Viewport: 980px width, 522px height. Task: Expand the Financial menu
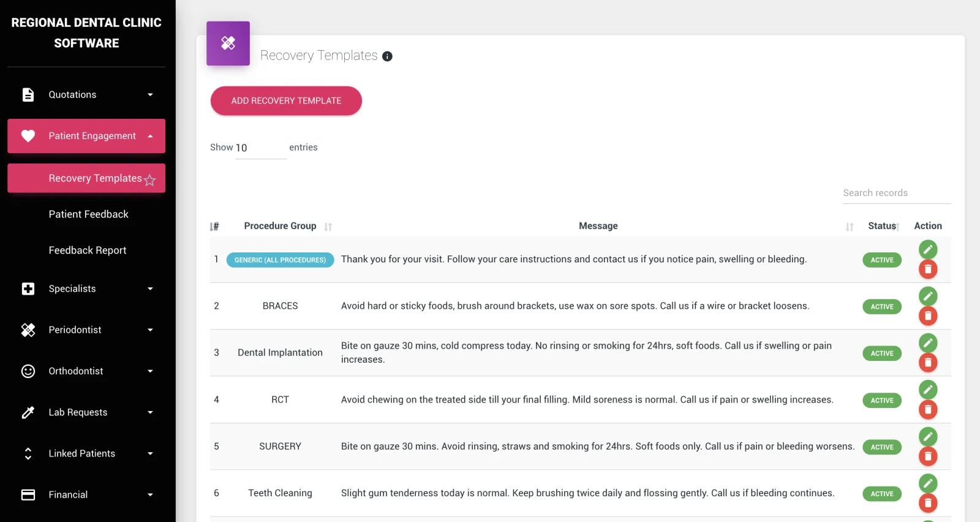click(86, 494)
